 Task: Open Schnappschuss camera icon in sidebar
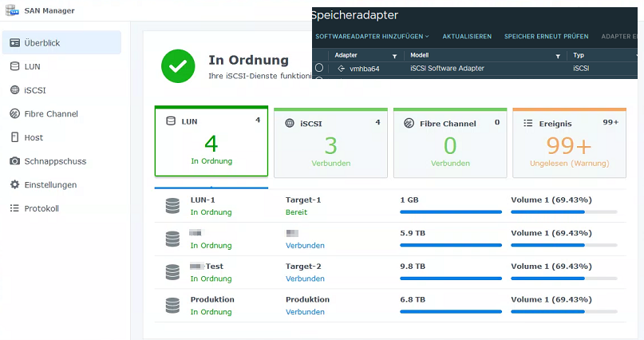point(14,161)
